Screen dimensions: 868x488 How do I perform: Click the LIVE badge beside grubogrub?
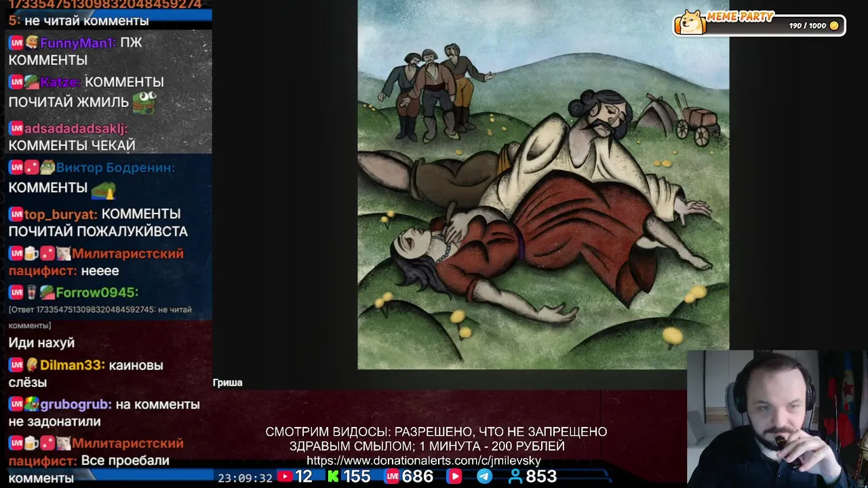(x=16, y=405)
